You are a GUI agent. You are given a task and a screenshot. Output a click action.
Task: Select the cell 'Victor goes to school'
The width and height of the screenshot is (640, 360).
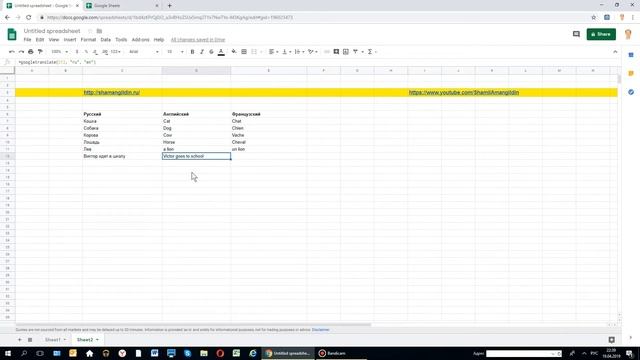tap(196, 156)
